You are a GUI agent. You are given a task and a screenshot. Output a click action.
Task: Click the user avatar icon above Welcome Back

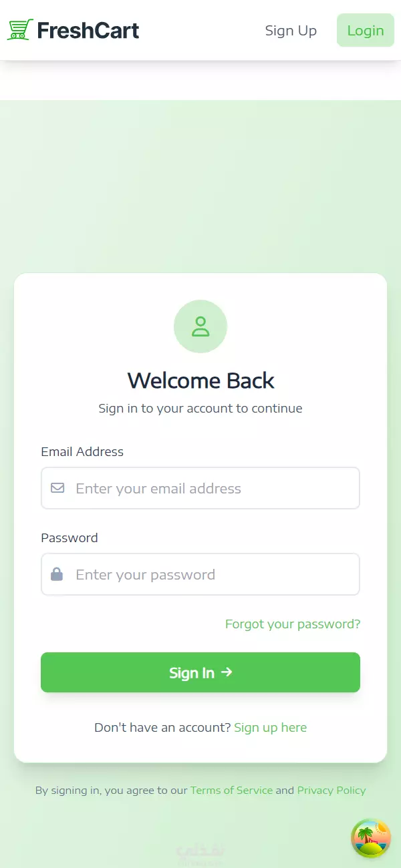click(200, 327)
